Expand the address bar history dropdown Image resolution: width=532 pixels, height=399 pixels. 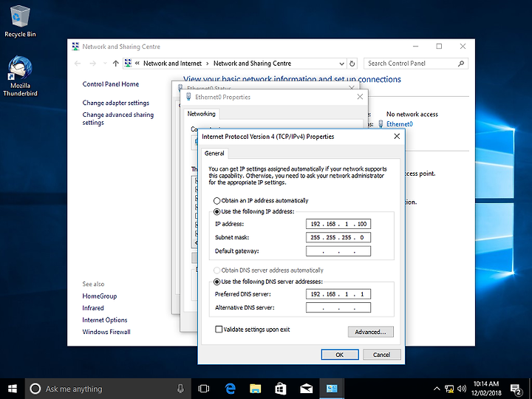point(341,64)
